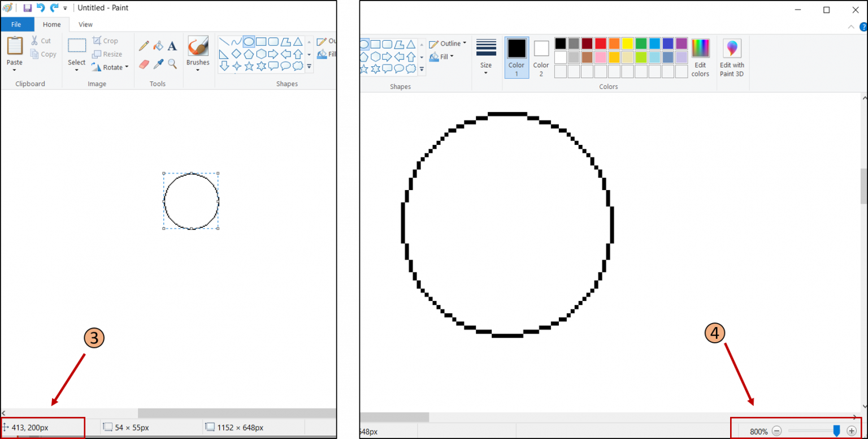Choose Right triangle shape in left window
This screenshot has width=868, height=439.
coord(224,54)
